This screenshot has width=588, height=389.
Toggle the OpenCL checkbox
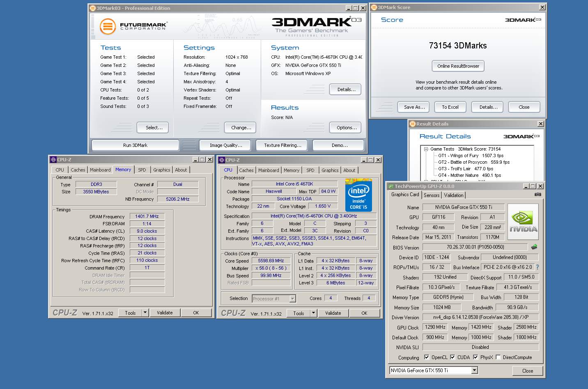pos(427,357)
